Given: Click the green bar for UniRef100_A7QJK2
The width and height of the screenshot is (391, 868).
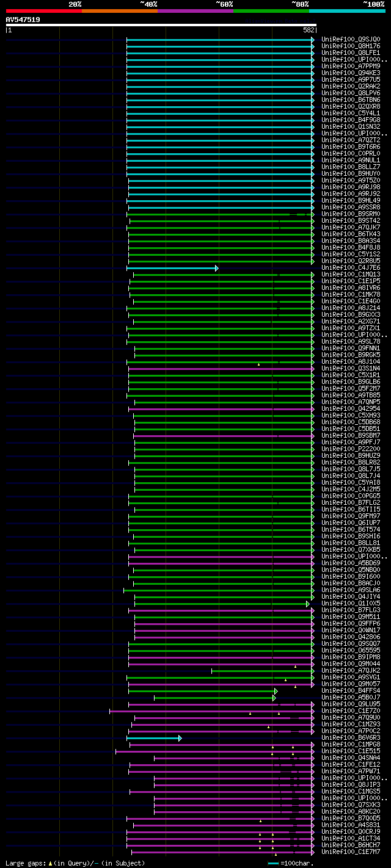Looking at the screenshot, I should [263, 670].
